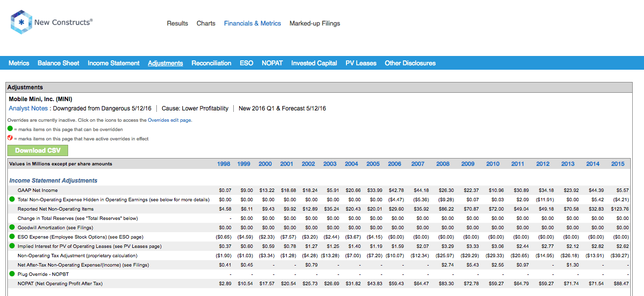Click the 1999 year column header
Viewport: 644px width, 296px height.
pyautogui.click(x=244, y=164)
